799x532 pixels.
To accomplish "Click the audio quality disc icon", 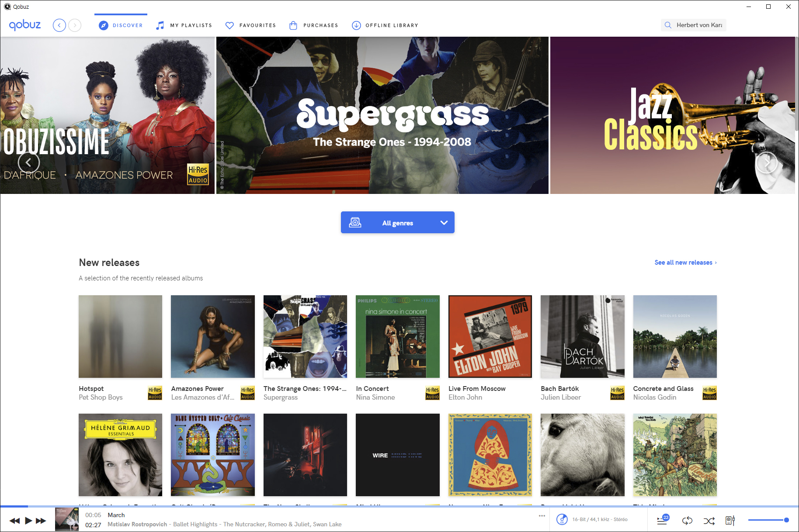I will pyautogui.click(x=562, y=519).
